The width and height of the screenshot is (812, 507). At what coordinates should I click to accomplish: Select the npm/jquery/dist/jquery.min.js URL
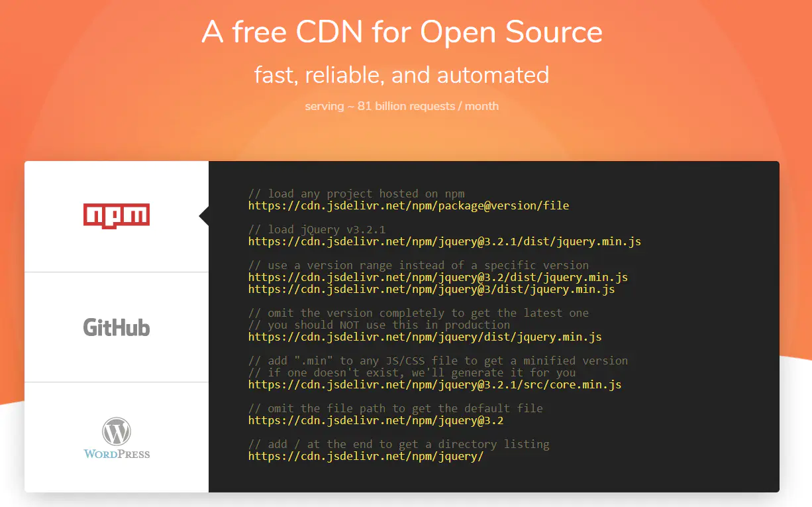pyautogui.click(x=425, y=337)
